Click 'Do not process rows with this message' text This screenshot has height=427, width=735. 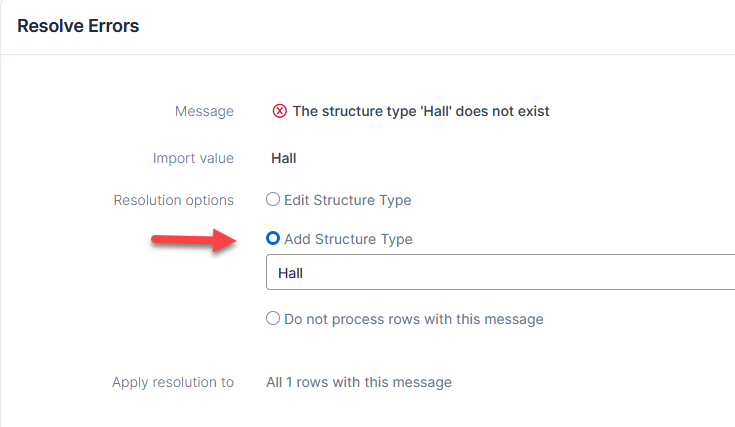pyautogui.click(x=413, y=319)
